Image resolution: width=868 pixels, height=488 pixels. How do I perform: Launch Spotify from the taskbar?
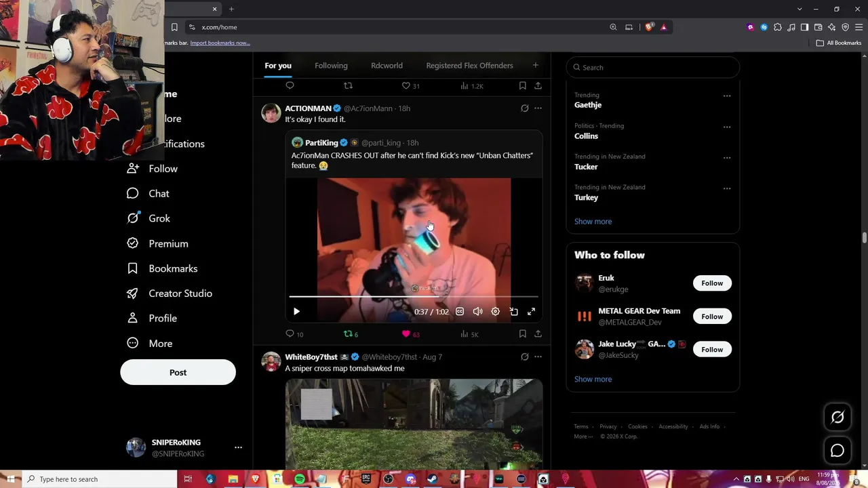(x=300, y=479)
